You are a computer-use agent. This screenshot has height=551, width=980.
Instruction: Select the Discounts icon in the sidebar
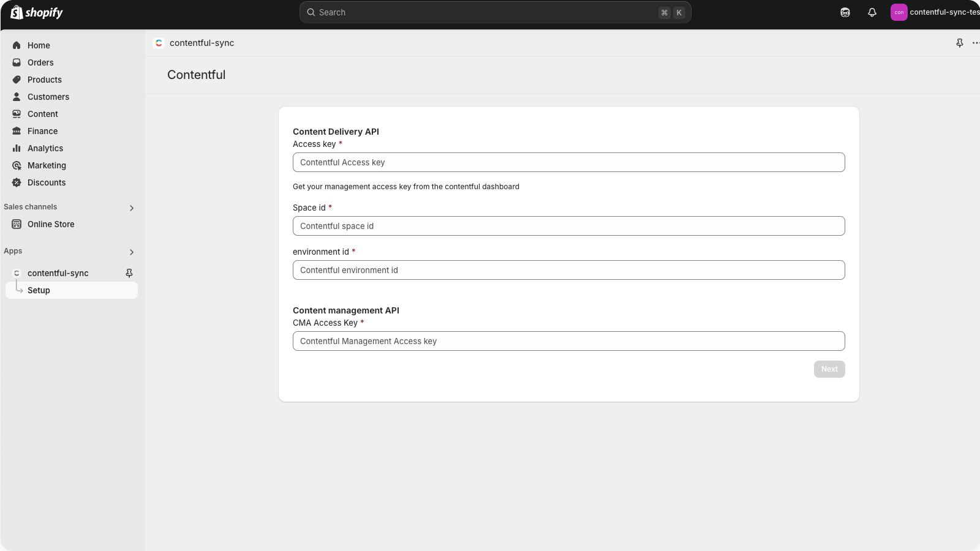[17, 182]
